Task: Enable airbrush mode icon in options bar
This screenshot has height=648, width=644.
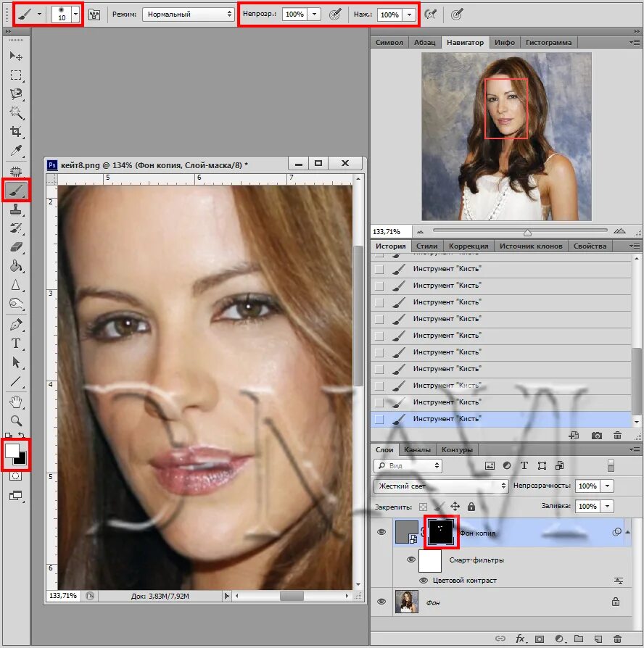Action: tap(431, 15)
